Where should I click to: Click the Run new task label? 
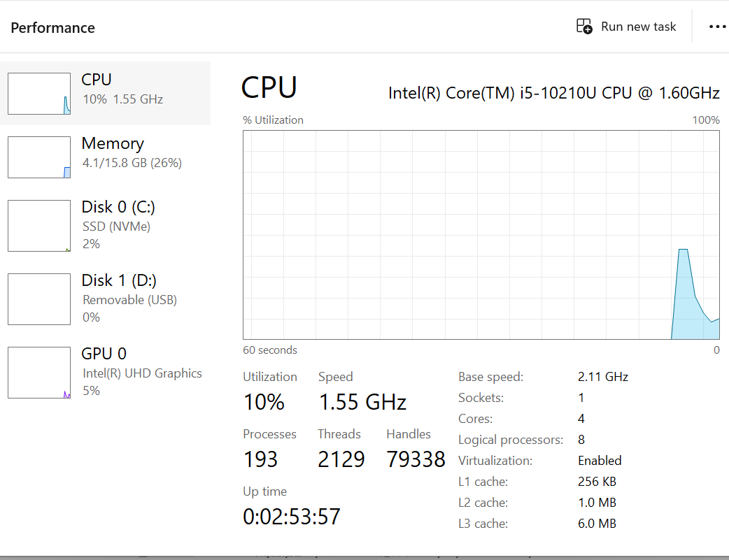point(638,27)
